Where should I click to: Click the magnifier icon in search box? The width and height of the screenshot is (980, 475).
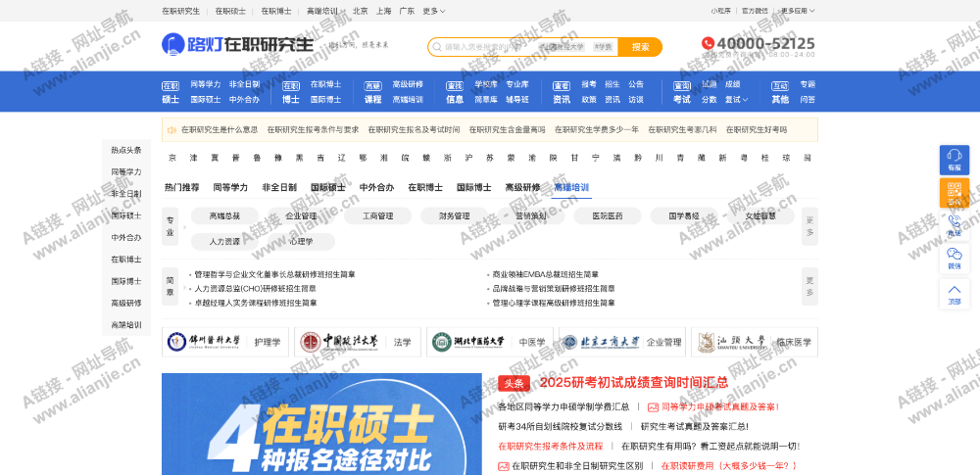click(437, 47)
